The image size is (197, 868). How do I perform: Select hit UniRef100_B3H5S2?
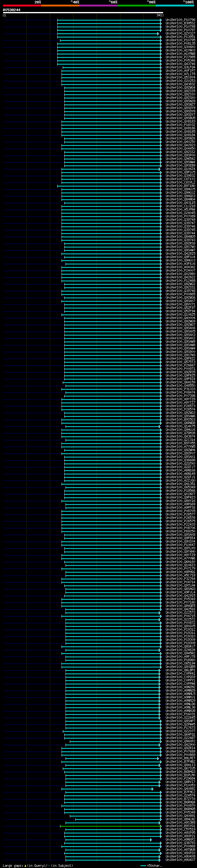[x=180, y=23]
